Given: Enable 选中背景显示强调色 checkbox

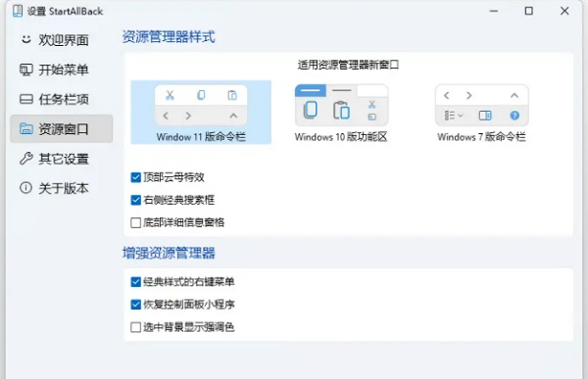Looking at the screenshot, I should [136, 327].
